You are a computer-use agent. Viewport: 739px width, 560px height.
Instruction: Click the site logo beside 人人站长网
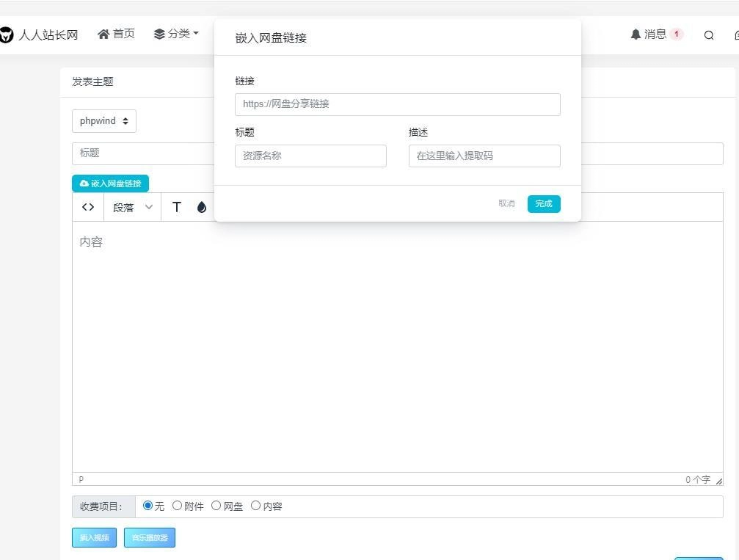(x=7, y=34)
